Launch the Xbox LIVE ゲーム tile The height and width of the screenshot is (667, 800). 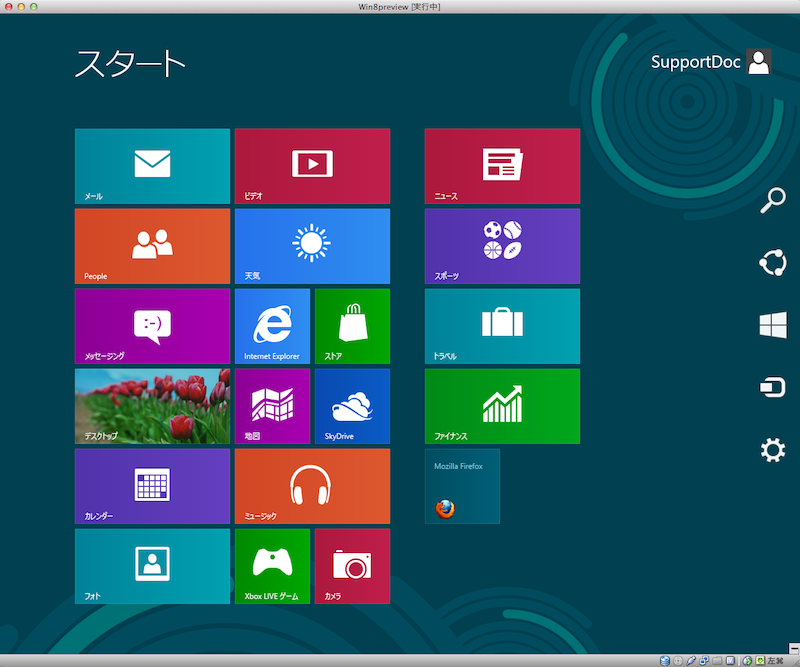[272, 566]
